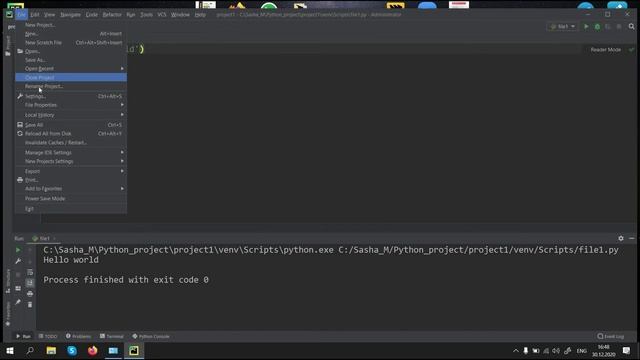Select the file1 tab in Run panel
Screen dimensions: 640x360
tap(44, 238)
